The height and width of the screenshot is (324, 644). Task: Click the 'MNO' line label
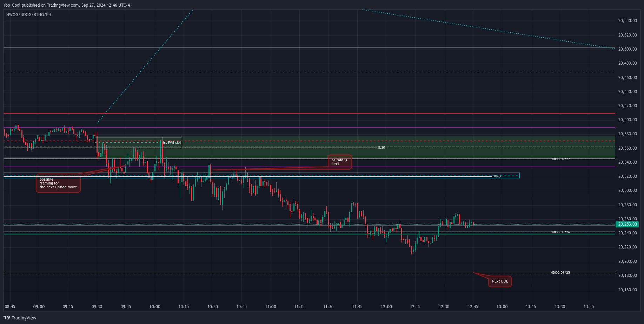pos(497,176)
